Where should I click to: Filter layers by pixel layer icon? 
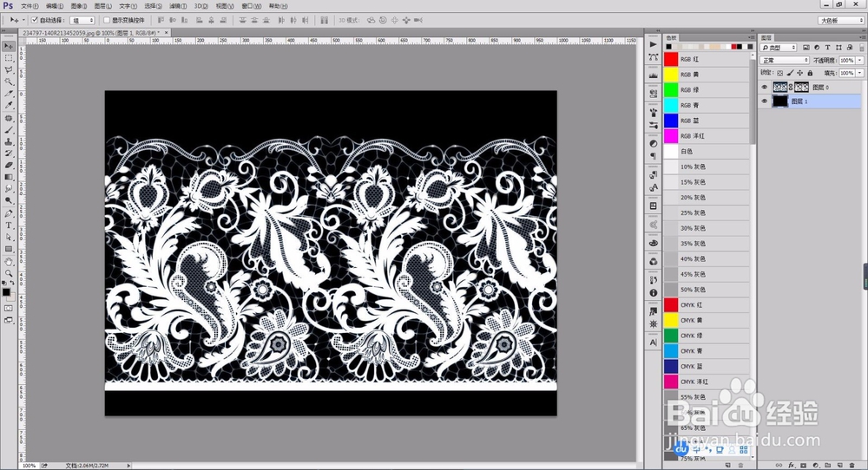[806, 48]
